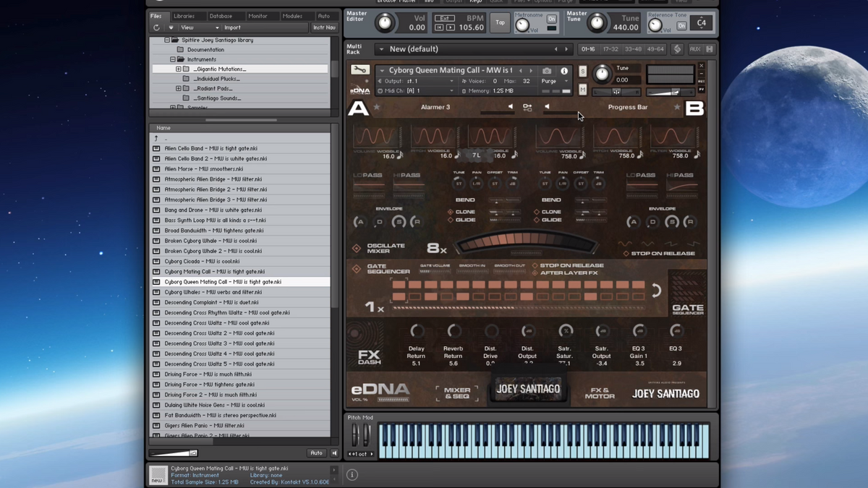Viewport: 868px width, 488px height.
Task: Solo the instrument with the S button
Action: tap(582, 72)
